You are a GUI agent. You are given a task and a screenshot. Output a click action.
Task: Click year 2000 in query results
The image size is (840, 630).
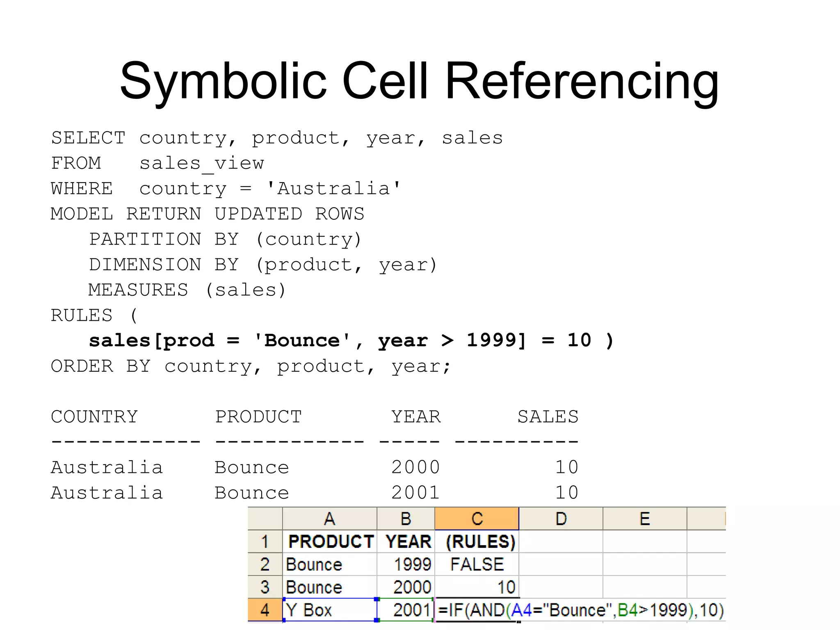coord(416,468)
